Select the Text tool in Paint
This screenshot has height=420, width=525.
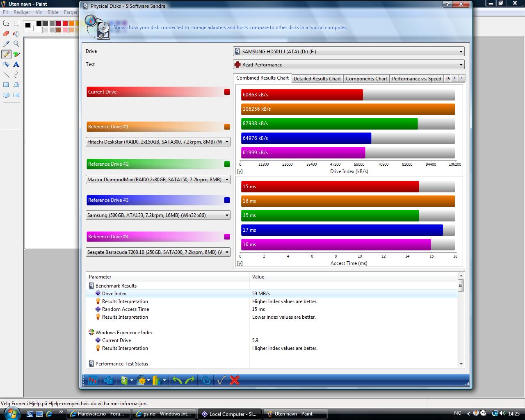point(16,64)
